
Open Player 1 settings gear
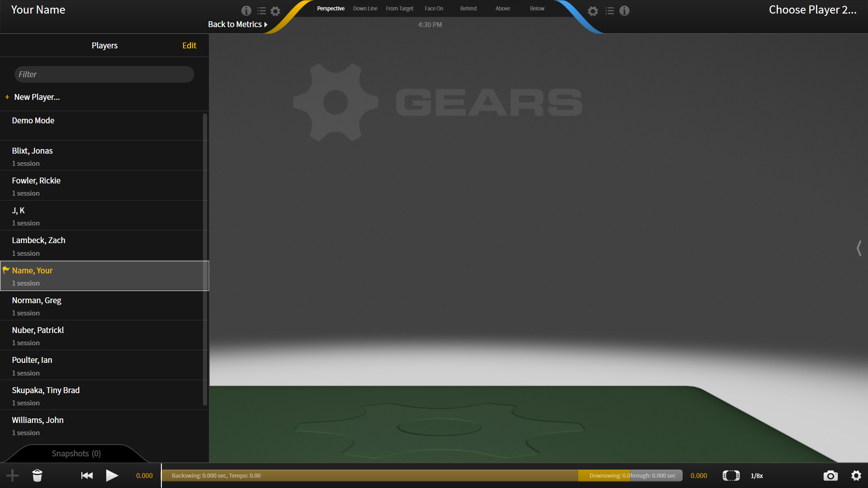click(275, 11)
